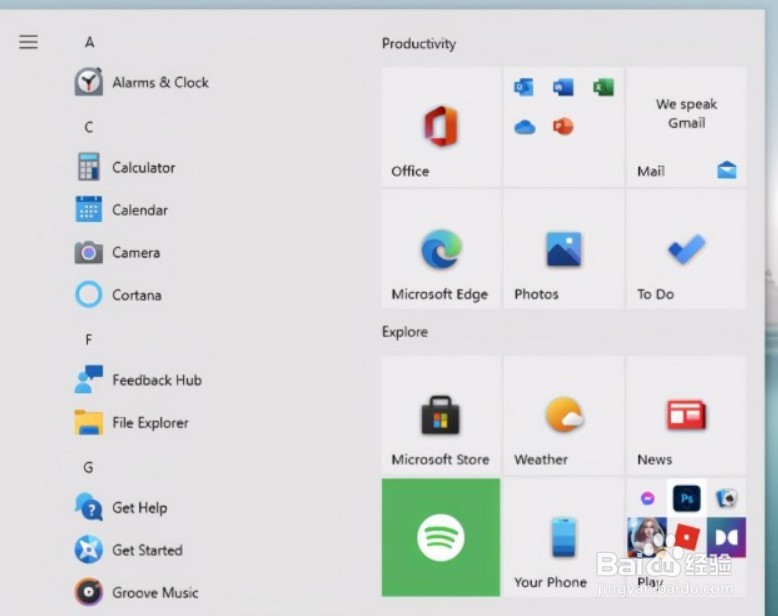
Task: Open the To Do tile
Action: (686, 249)
